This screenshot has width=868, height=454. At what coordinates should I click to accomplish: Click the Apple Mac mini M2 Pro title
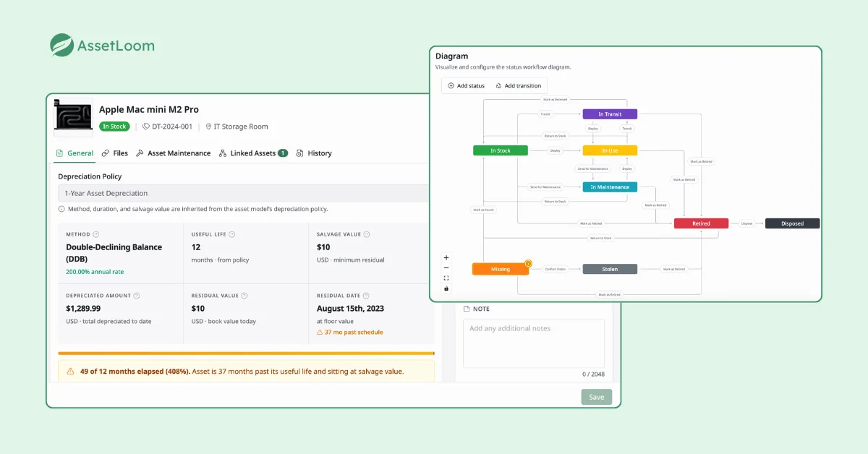(x=149, y=110)
